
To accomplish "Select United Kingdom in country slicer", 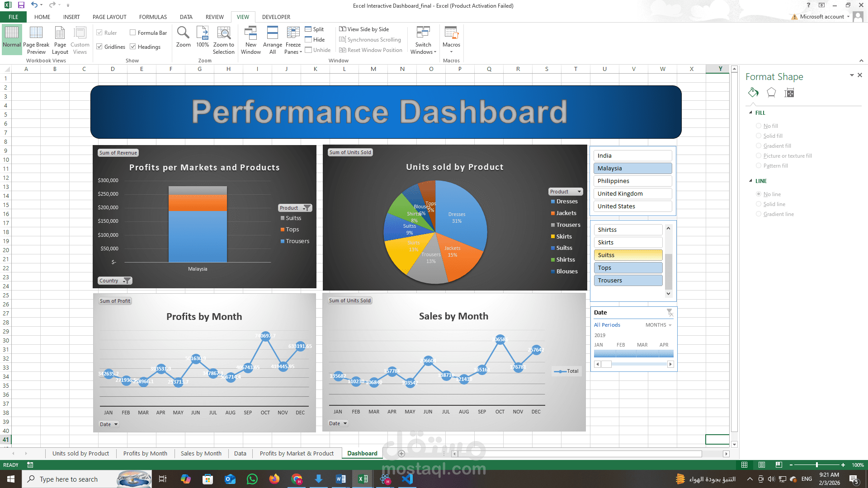I will click(632, 193).
